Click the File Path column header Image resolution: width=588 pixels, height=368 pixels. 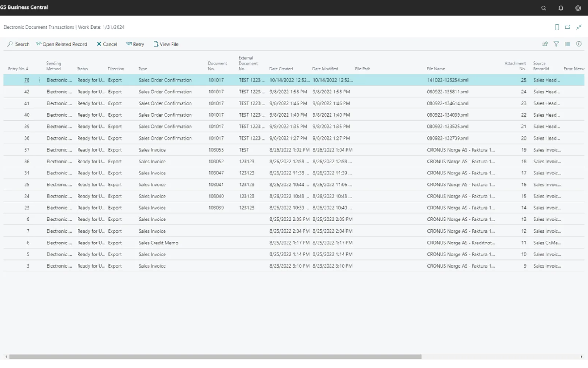[362, 69]
